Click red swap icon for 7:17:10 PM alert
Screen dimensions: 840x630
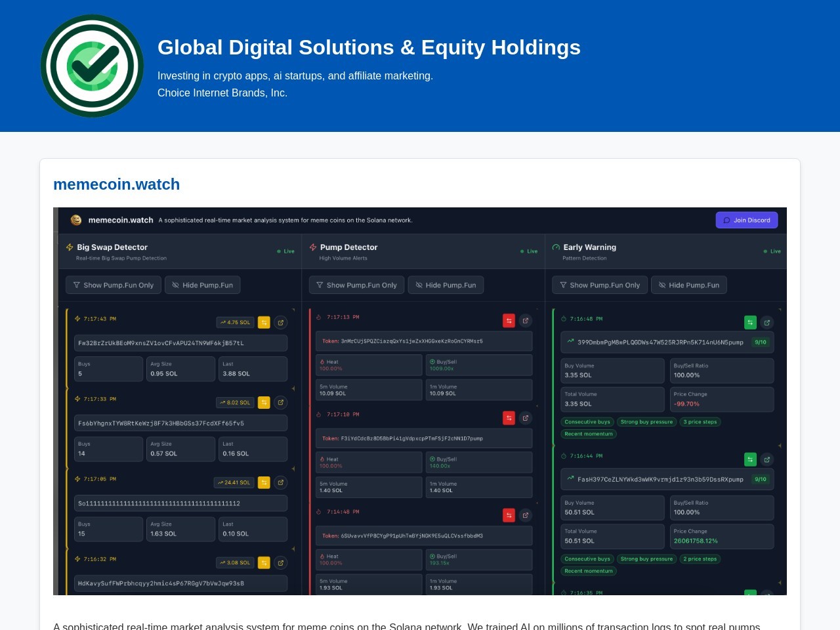(x=509, y=417)
